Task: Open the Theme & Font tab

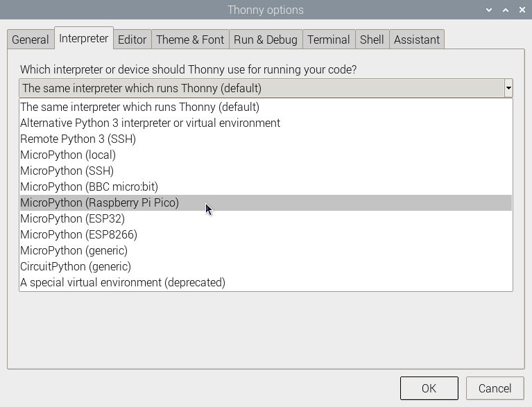Action: click(x=190, y=40)
